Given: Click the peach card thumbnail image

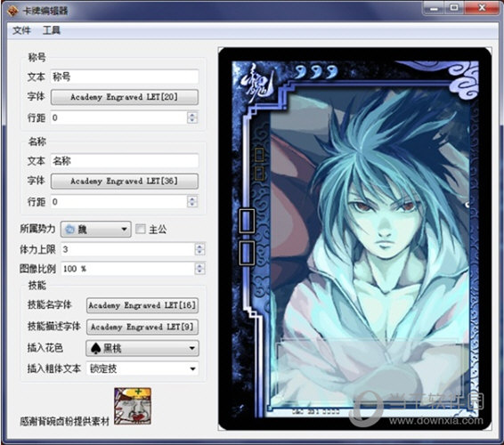Looking at the screenshot, I should pos(133,406).
